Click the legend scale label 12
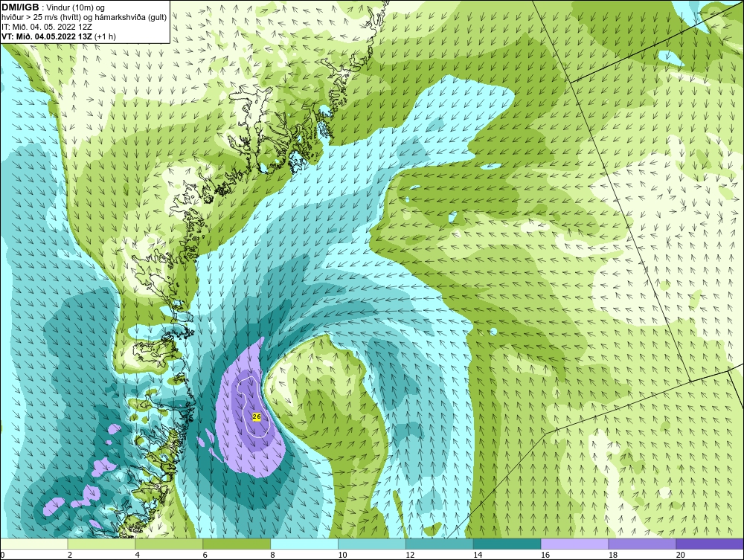Image resolution: width=744 pixels, height=560 pixels. (410, 555)
